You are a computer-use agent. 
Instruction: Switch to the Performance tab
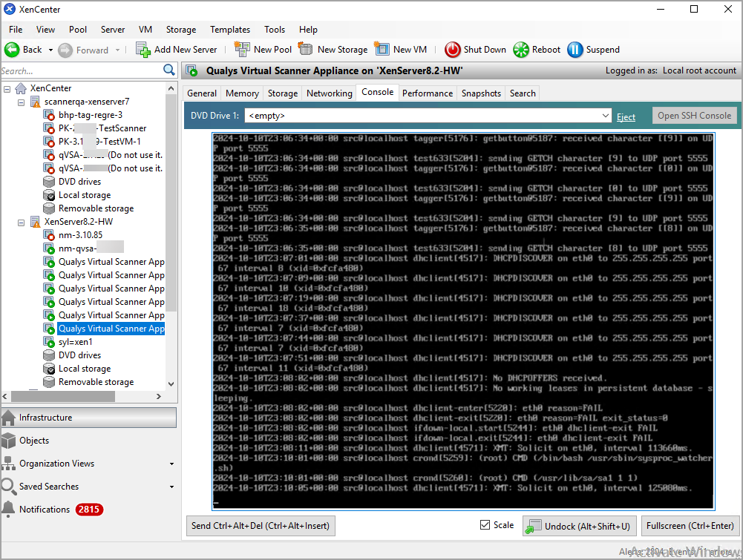point(428,93)
